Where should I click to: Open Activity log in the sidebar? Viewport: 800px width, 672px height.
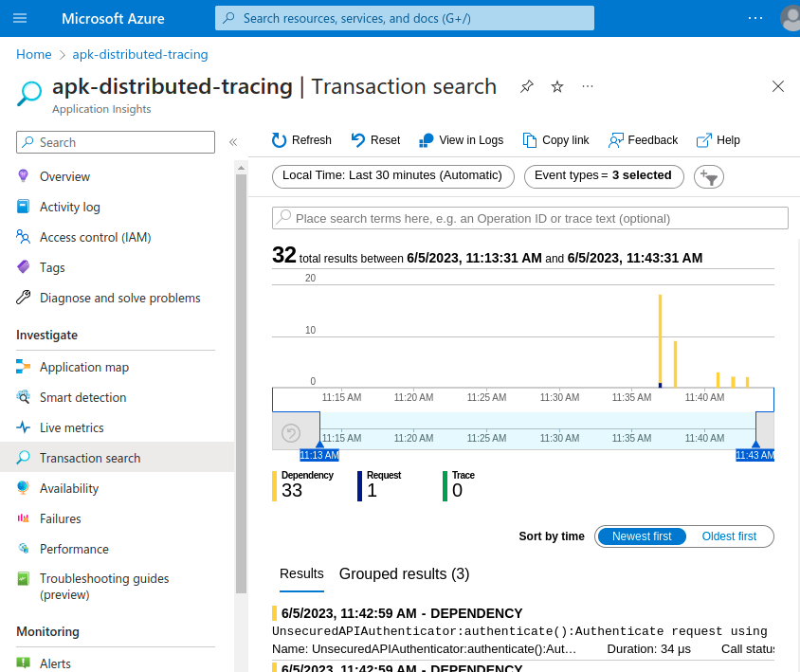click(117, 207)
